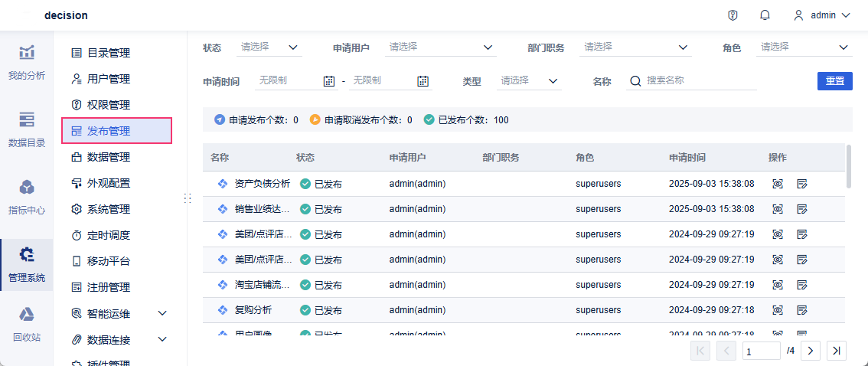Open 数据目录 in the left sidebar
Screen dimensions: 868x366
[27, 129]
